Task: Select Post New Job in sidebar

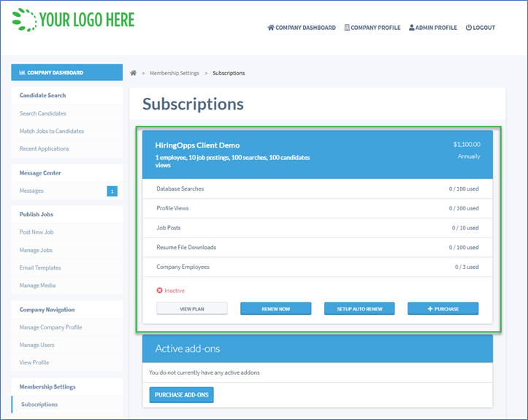Action: point(37,232)
